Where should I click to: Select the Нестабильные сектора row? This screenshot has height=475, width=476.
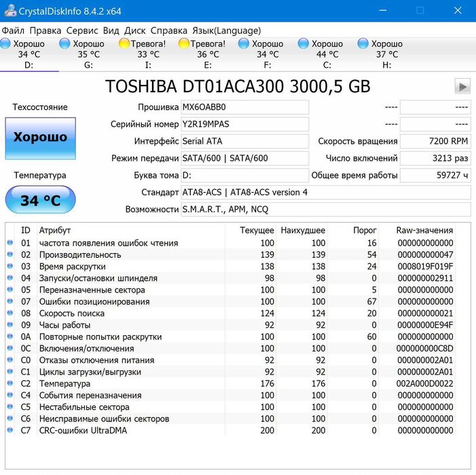(230, 406)
